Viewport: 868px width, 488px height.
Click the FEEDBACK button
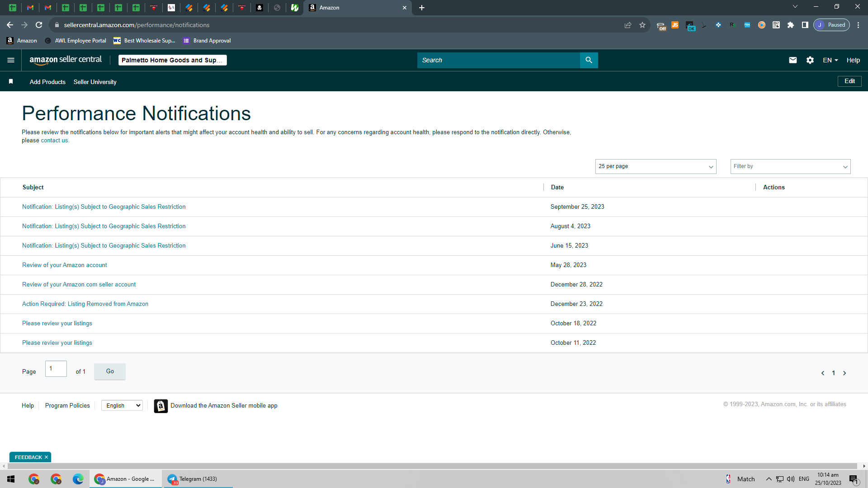coord(28,457)
